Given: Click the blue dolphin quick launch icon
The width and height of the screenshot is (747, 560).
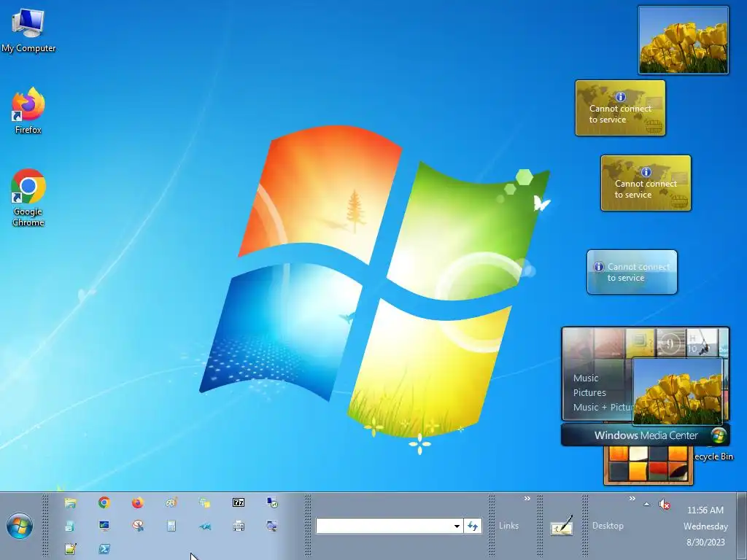Looking at the screenshot, I should pyautogui.click(x=205, y=526).
